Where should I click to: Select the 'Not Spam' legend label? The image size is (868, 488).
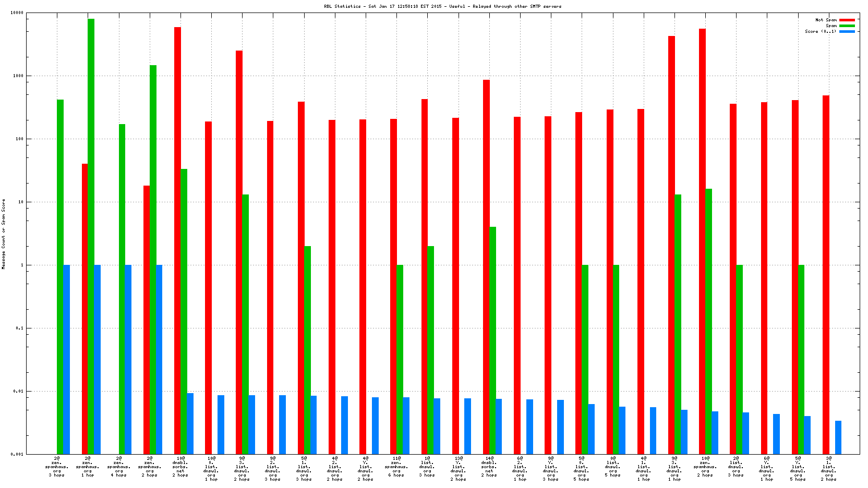826,20
